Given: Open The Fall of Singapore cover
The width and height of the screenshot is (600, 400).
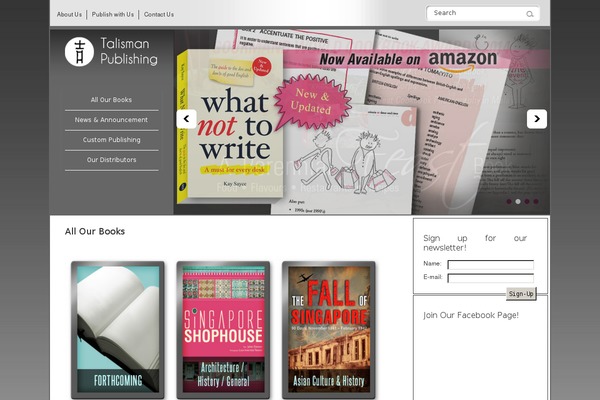Looking at the screenshot, I should 329,330.
